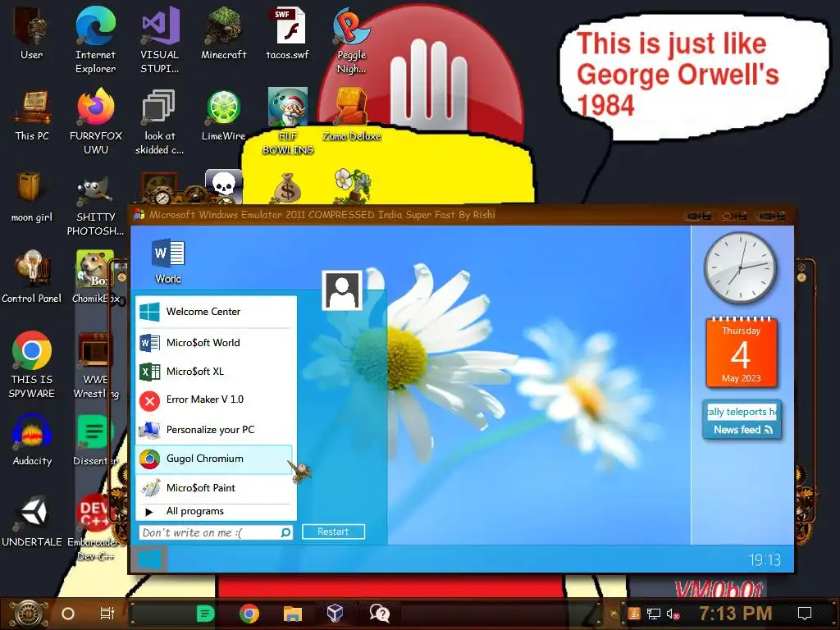Open the money bag desktop icon
The width and height of the screenshot is (840, 630).
[x=288, y=188]
